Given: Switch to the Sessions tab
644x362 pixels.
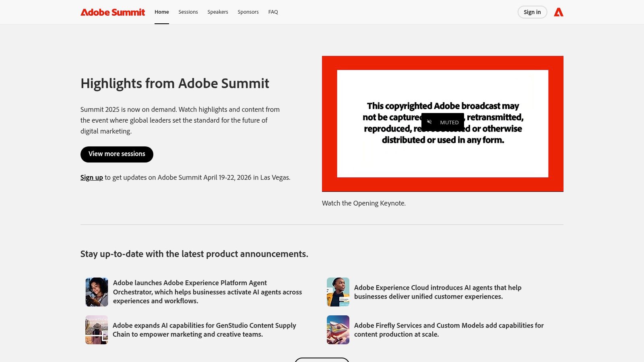Looking at the screenshot, I should tap(188, 12).
